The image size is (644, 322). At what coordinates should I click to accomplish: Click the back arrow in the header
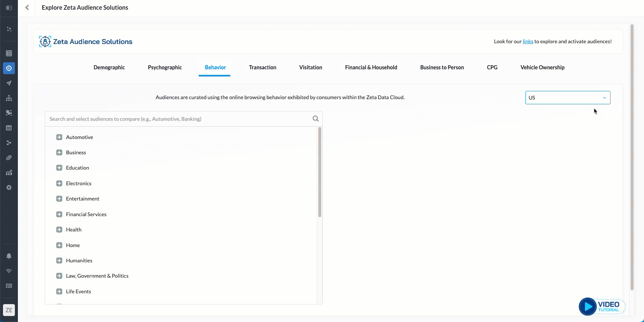27,7
